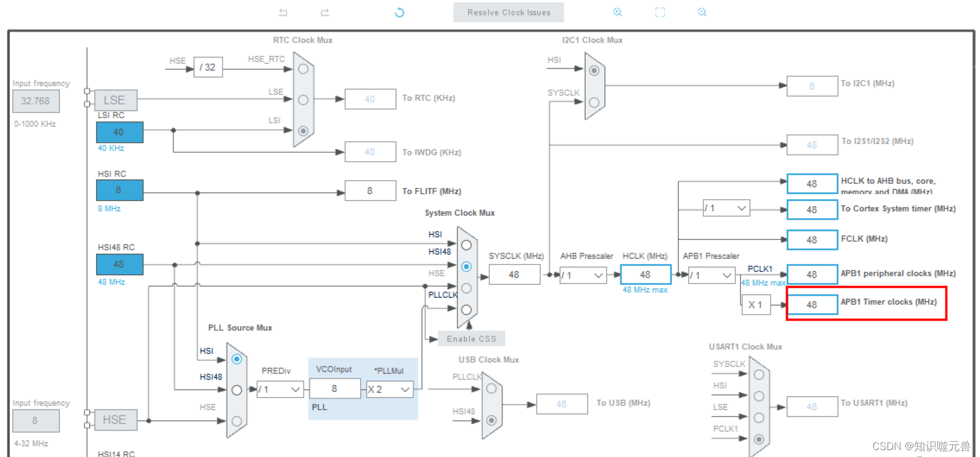Click the Enable CSS button
This screenshot has height=457, width=980.
471,338
